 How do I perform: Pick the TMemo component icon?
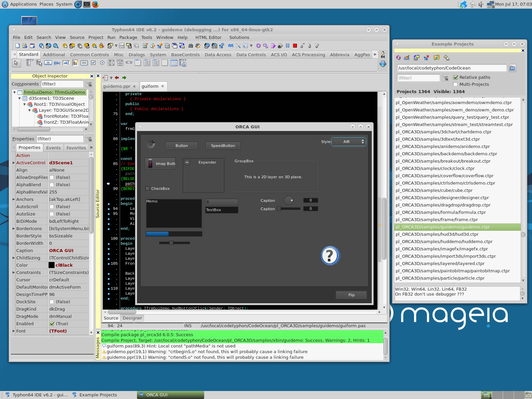[x=75, y=63]
